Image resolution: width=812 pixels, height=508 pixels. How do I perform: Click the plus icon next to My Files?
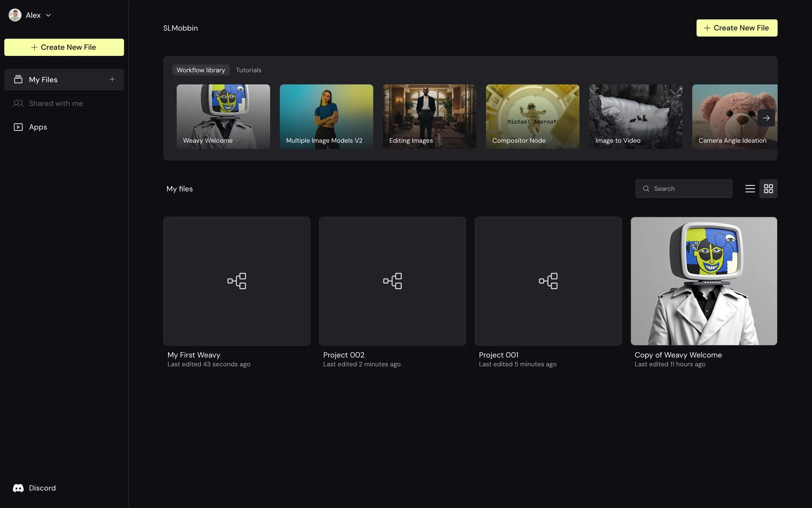(112, 80)
